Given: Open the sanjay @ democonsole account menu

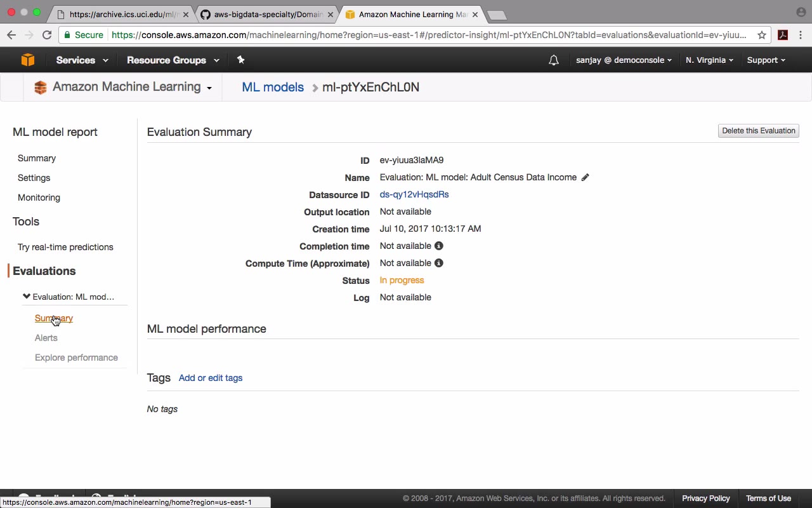Looking at the screenshot, I should click(x=624, y=60).
